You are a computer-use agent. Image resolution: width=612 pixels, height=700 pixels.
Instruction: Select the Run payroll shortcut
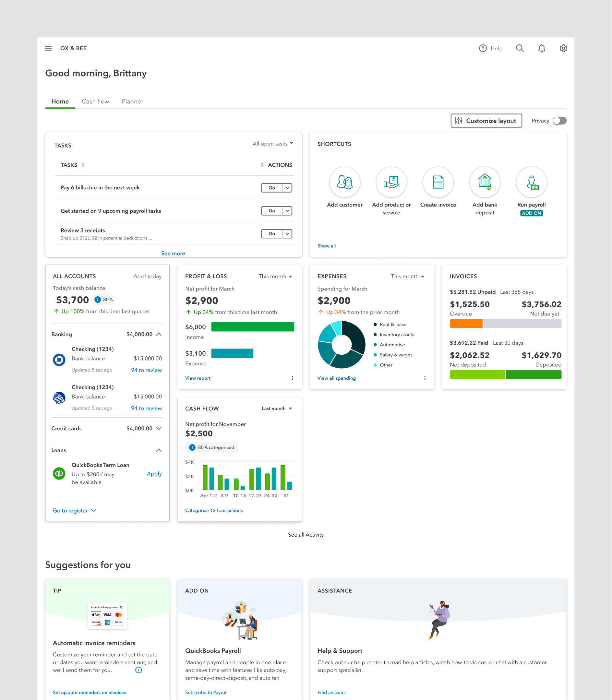(531, 182)
